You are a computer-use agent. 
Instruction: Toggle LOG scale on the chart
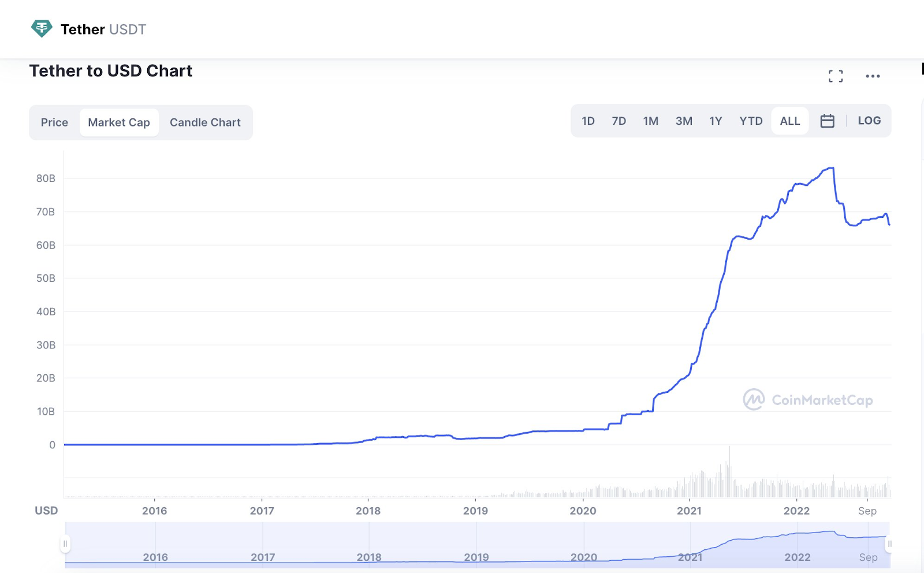(869, 121)
